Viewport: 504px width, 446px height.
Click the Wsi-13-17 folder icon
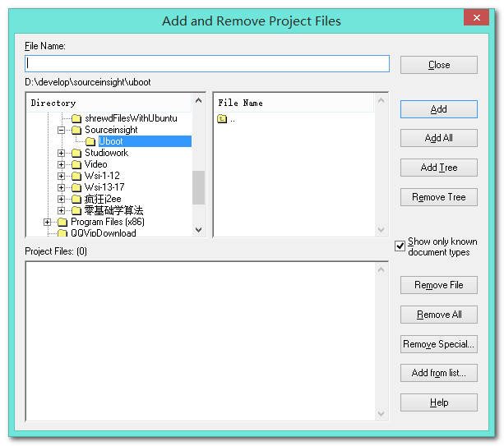76,187
